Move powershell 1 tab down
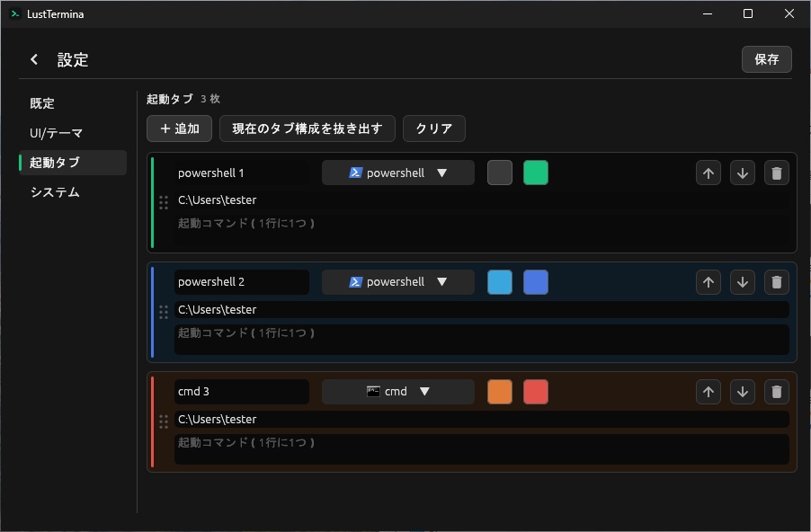 pos(742,173)
